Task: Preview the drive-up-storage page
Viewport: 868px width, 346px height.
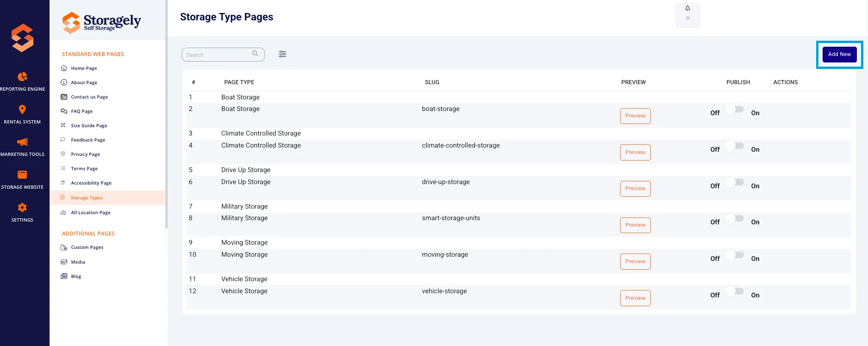Action: tap(635, 188)
